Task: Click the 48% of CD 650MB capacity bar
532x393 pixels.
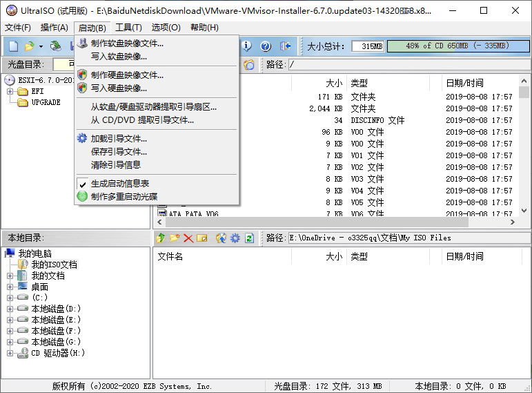Action: (x=457, y=46)
